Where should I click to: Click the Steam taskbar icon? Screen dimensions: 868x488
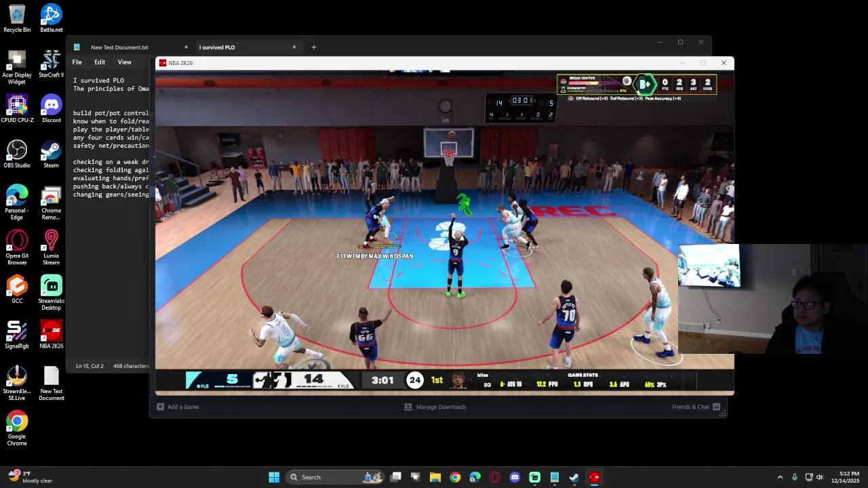[x=574, y=477]
